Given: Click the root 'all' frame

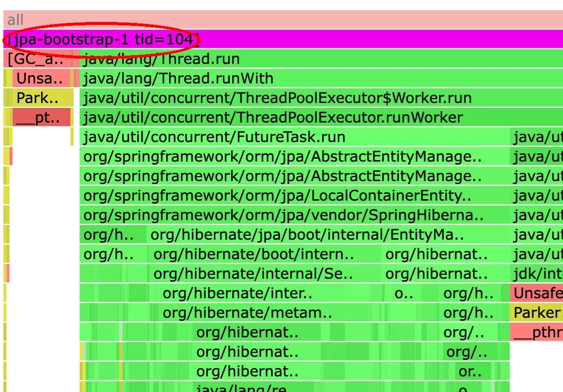Looking at the screenshot, I should pos(281,20).
